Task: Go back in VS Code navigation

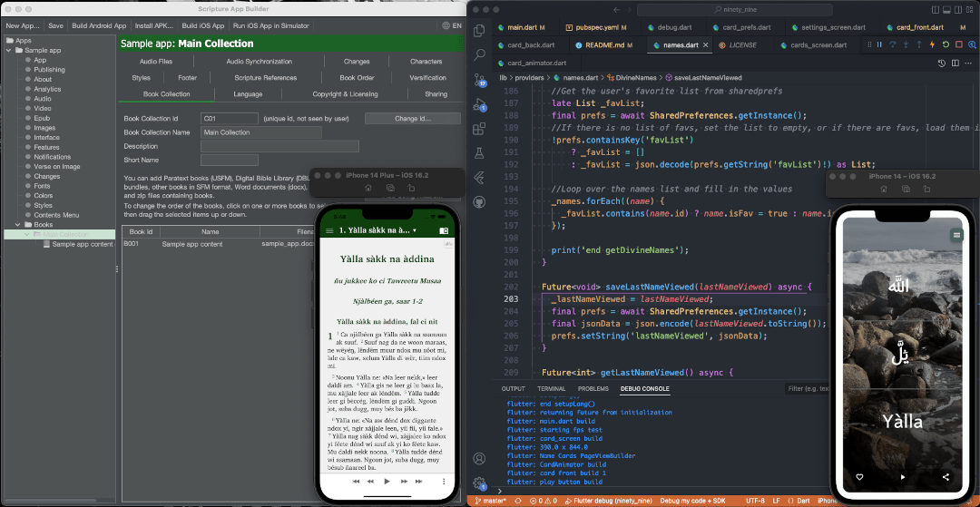Action: [x=616, y=10]
